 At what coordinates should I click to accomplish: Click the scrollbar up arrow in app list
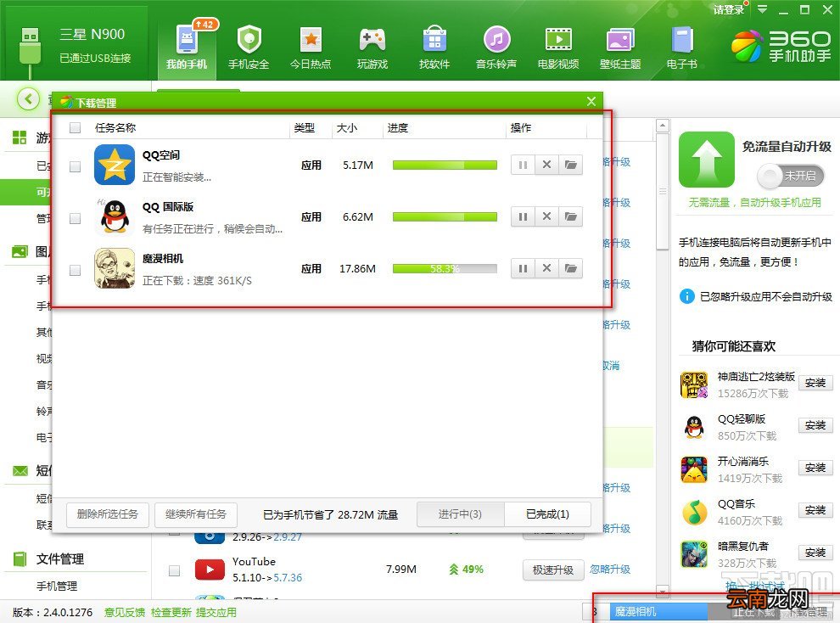click(663, 126)
